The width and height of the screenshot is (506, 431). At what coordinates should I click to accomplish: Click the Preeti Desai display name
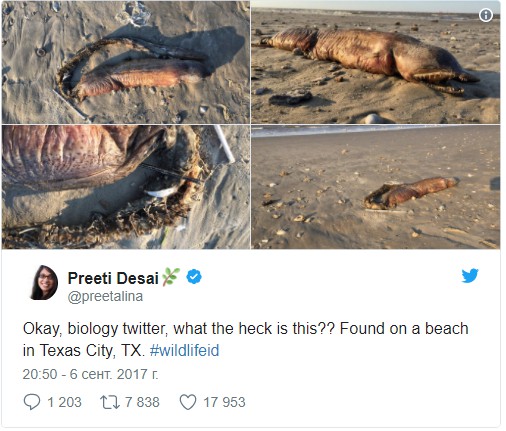(113, 278)
